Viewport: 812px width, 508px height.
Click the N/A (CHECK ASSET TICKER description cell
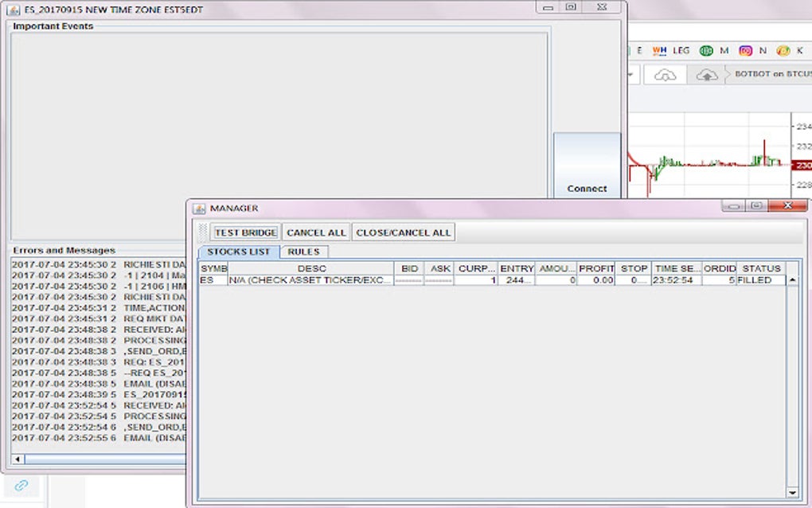[311, 280]
